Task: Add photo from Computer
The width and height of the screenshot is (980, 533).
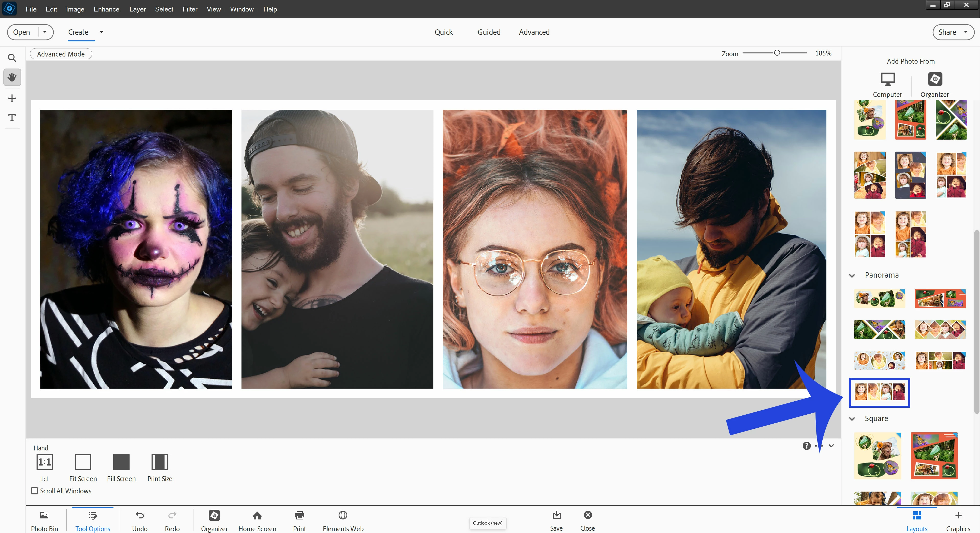Action: pyautogui.click(x=887, y=84)
